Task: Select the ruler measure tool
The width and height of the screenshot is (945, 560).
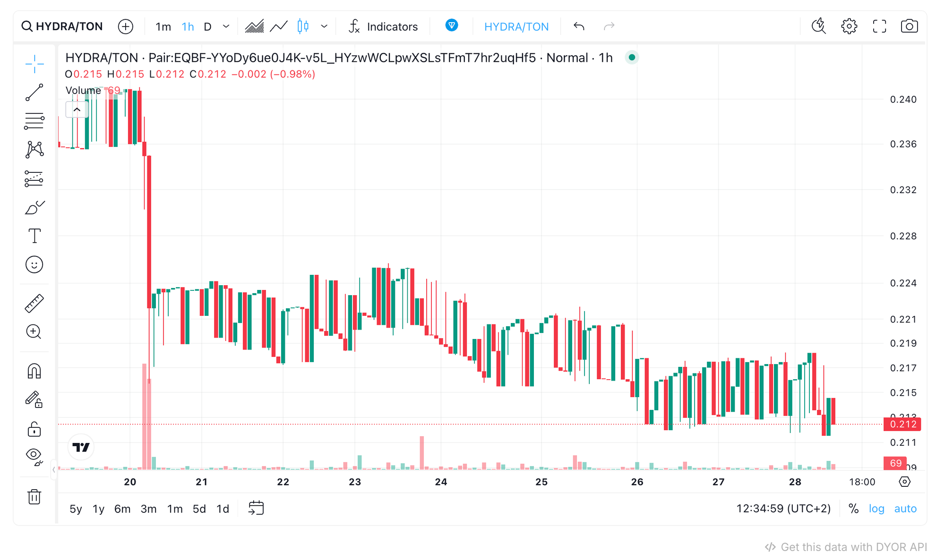Action: point(34,304)
